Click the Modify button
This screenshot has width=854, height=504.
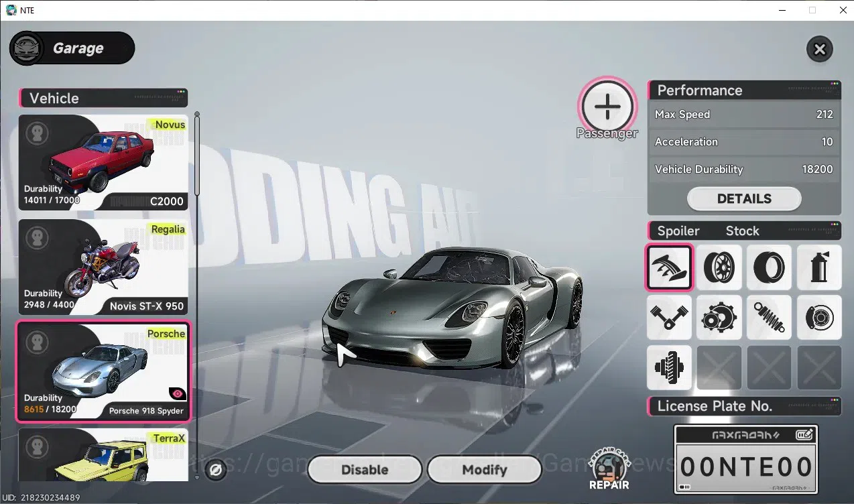[484, 470]
